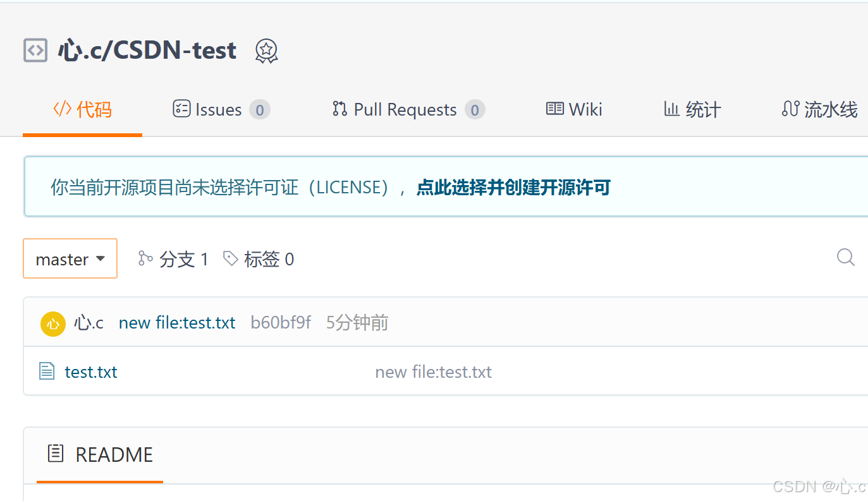Go to the Wiki tab
The image size is (868, 501).
click(x=574, y=109)
